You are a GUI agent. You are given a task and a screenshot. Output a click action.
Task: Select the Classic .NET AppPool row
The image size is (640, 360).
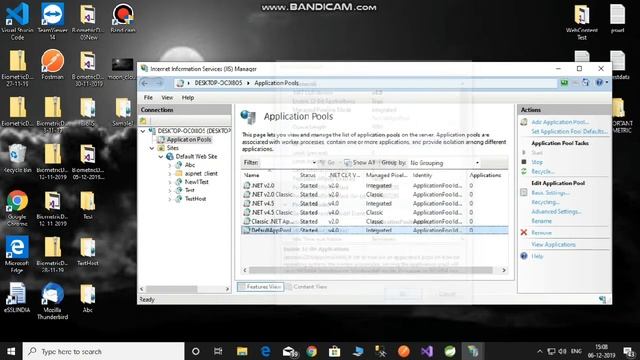[375, 221]
